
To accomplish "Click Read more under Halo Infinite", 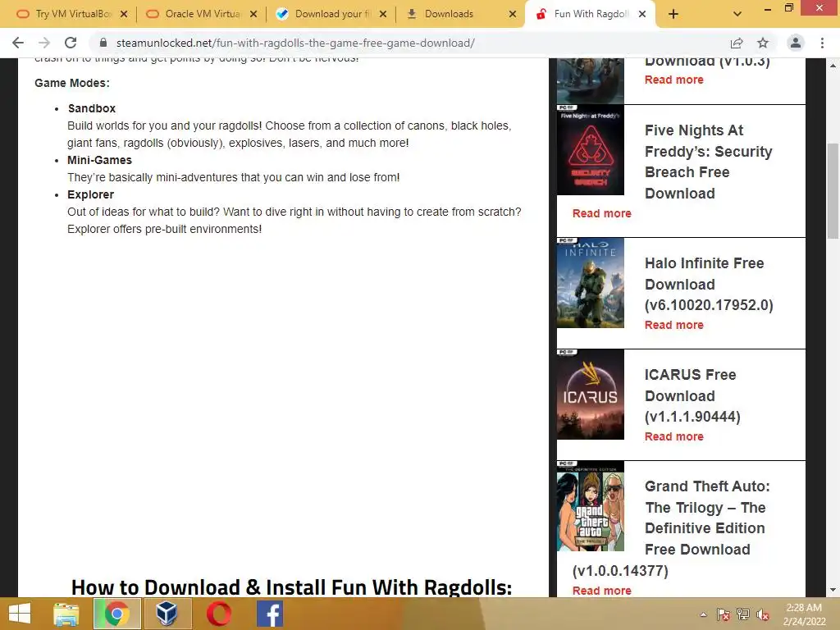I will [x=674, y=325].
